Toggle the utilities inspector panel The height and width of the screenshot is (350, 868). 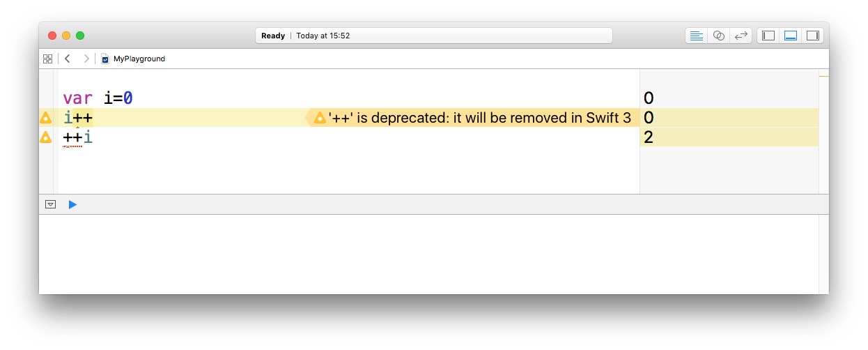coord(813,36)
